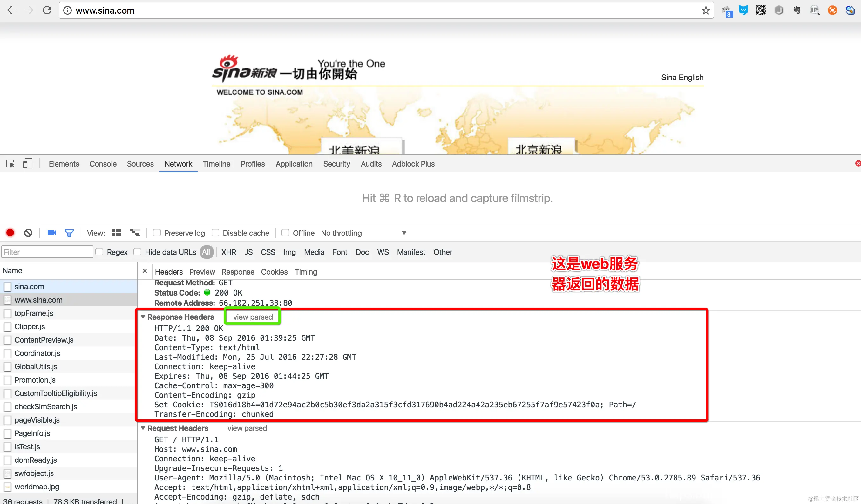Click view parsed next to Response Headers
The height and width of the screenshot is (504, 861).
point(253,317)
